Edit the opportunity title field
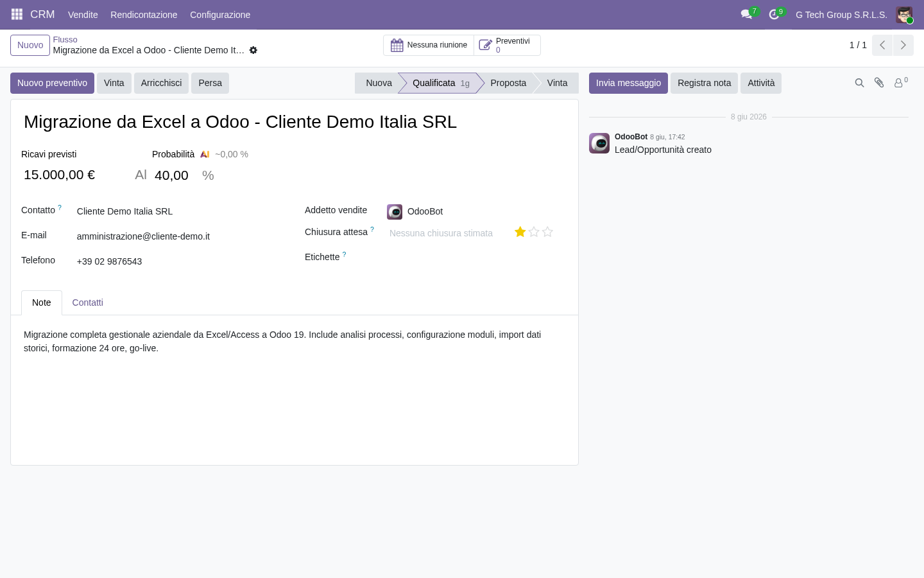Image resolution: width=924 pixels, height=578 pixels. pos(294,122)
